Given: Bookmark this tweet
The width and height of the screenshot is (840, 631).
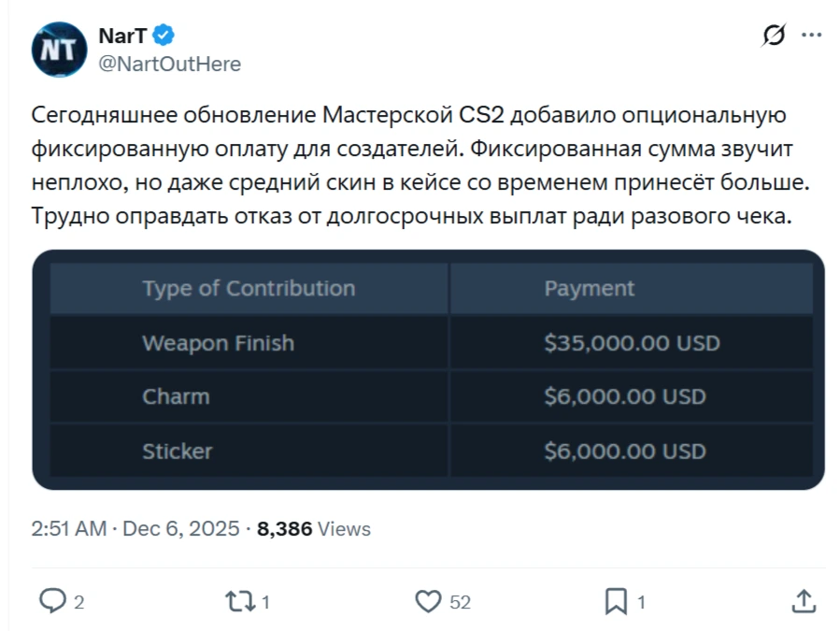Looking at the screenshot, I should [616, 601].
